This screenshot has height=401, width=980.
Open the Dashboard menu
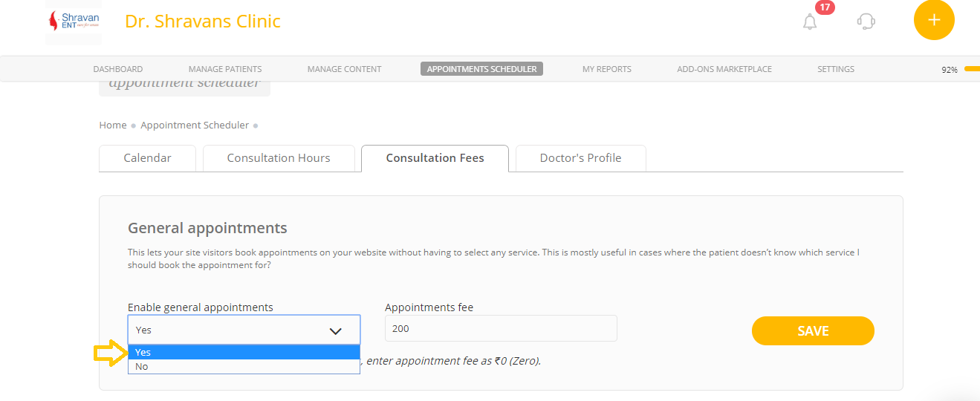point(118,69)
